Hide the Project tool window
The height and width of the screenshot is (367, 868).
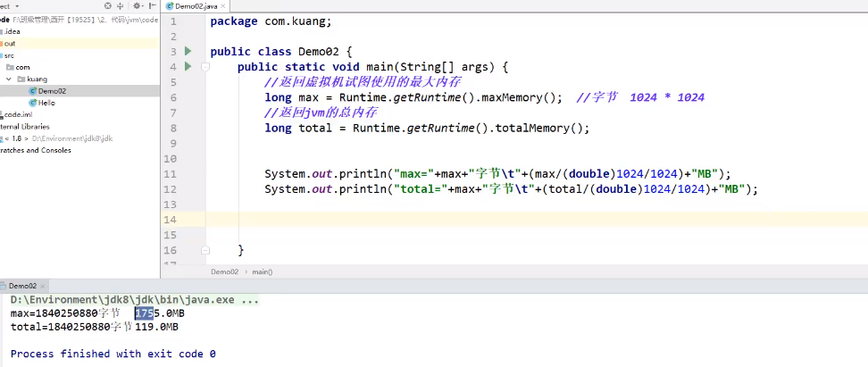[154, 6]
